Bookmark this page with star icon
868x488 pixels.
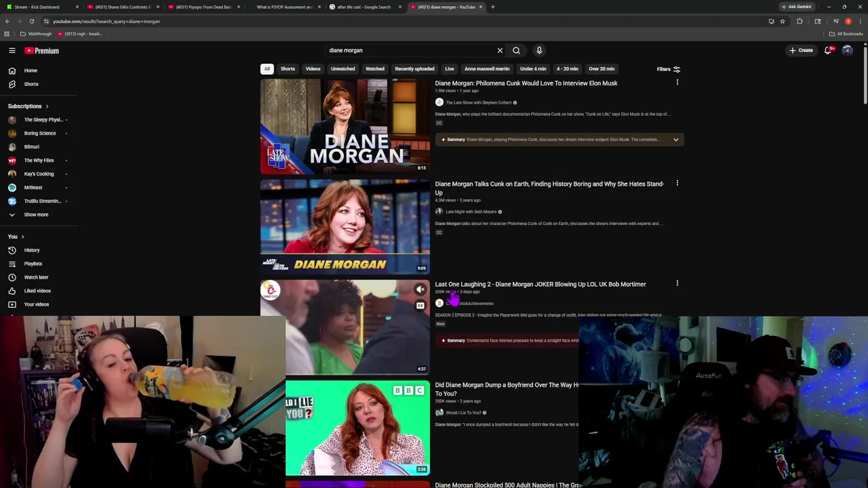click(x=783, y=21)
